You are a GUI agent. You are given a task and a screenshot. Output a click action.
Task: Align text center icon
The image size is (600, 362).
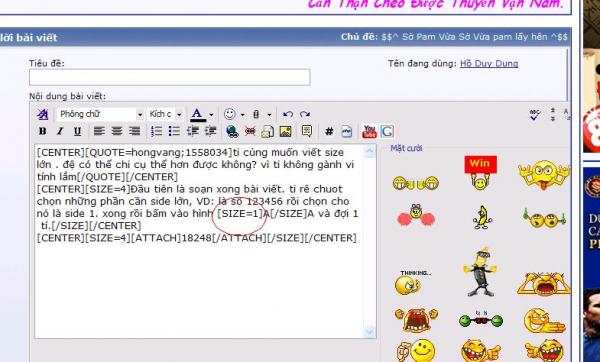[x=117, y=131]
